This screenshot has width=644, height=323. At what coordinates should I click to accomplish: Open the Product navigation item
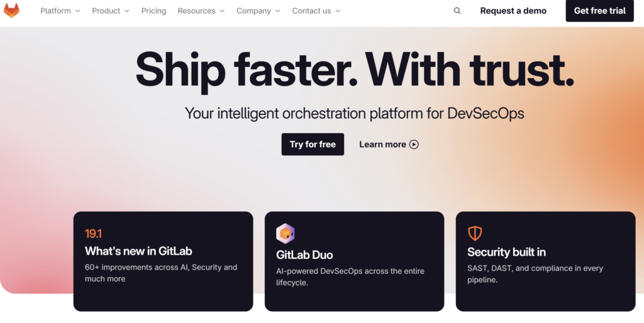(x=106, y=11)
